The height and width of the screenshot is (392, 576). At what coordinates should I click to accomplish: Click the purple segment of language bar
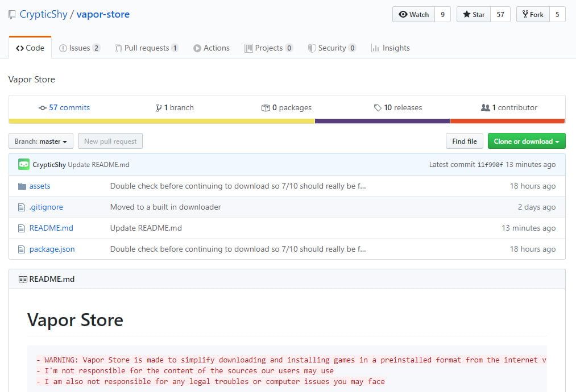coord(383,121)
